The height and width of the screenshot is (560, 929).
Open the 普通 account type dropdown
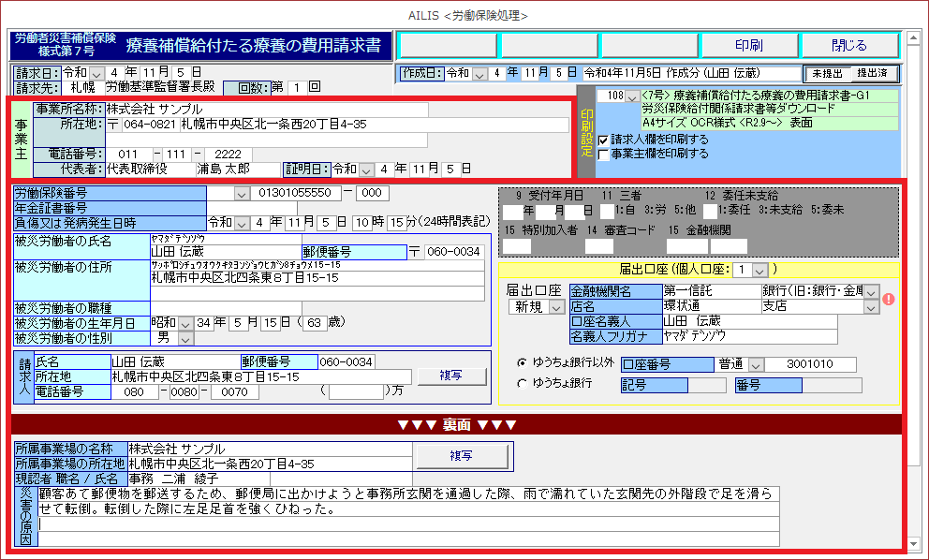757,364
